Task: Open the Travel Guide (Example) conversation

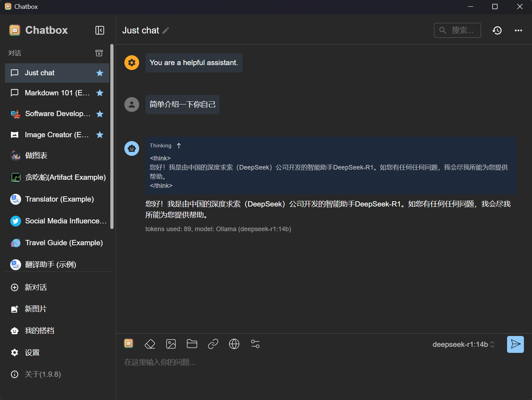Action: pyautogui.click(x=57, y=243)
